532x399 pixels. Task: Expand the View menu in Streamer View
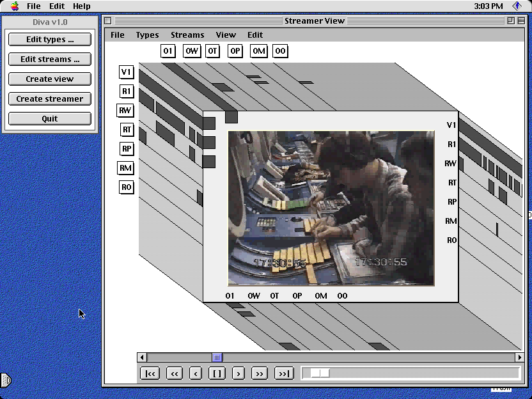226,35
